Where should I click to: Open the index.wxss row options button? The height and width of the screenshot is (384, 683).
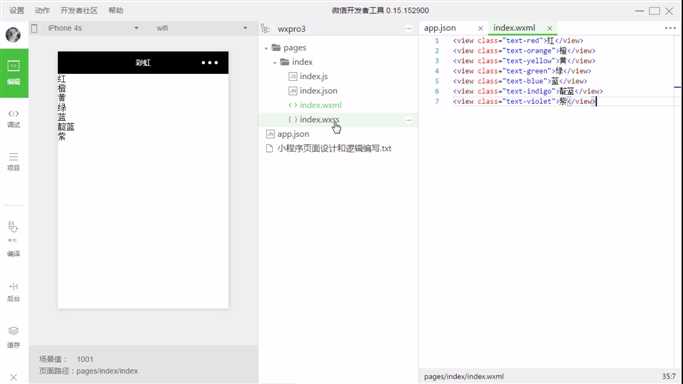pyautogui.click(x=409, y=120)
